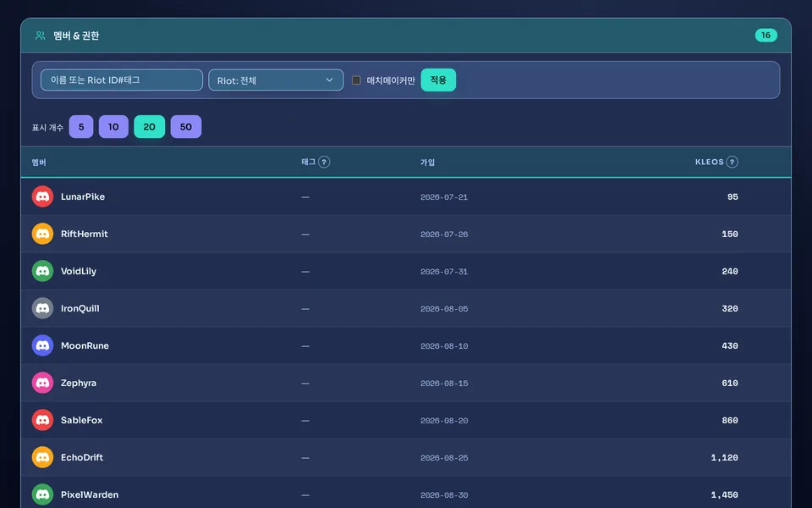Image resolution: width=812 pixels, height=508 pixels.
Task: Set 표시 개수 to 5
Action: pyautogui.click(x=81, y=127)
